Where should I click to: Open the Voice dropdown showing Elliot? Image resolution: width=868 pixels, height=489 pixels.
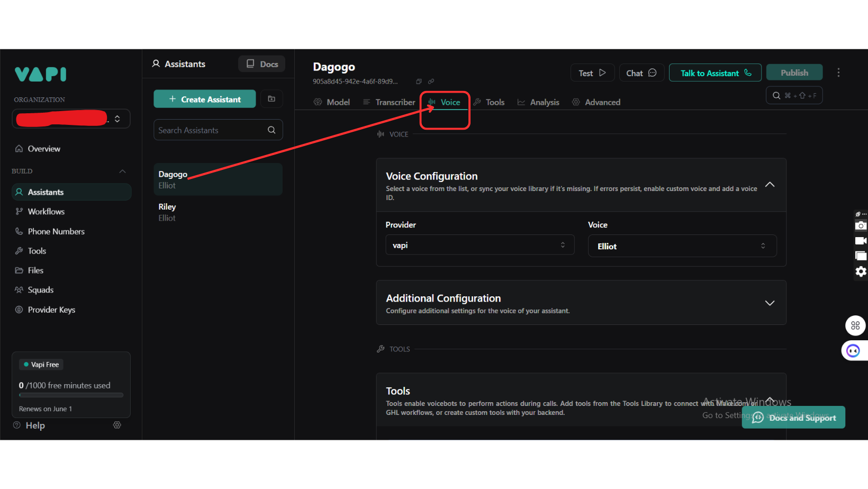[x=682, y=246]
